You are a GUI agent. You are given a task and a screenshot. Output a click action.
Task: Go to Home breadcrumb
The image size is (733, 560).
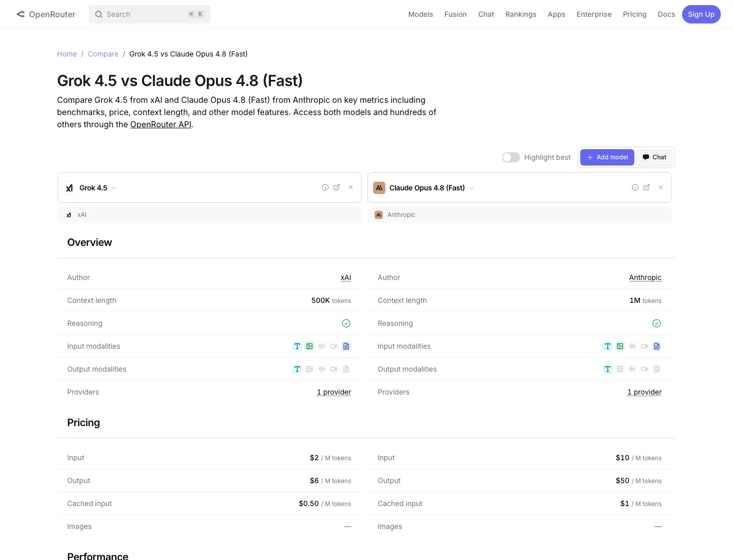point(67,54)
